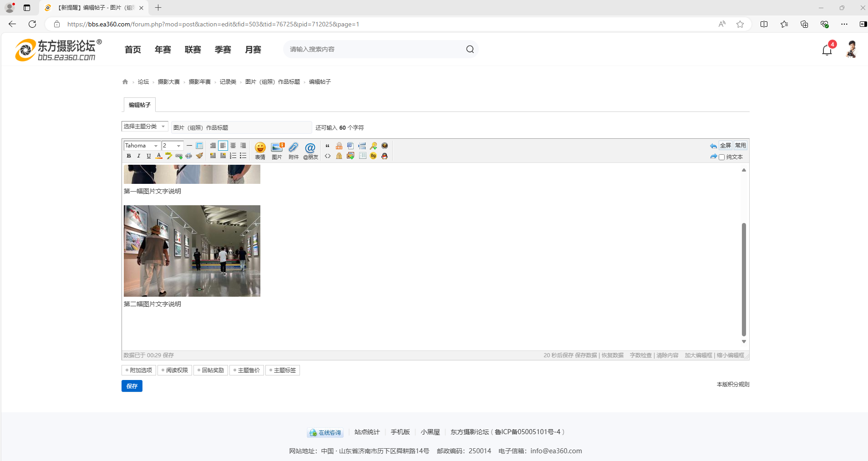Open the font size dropdown
868x461 pixels.
pos(173,146)
